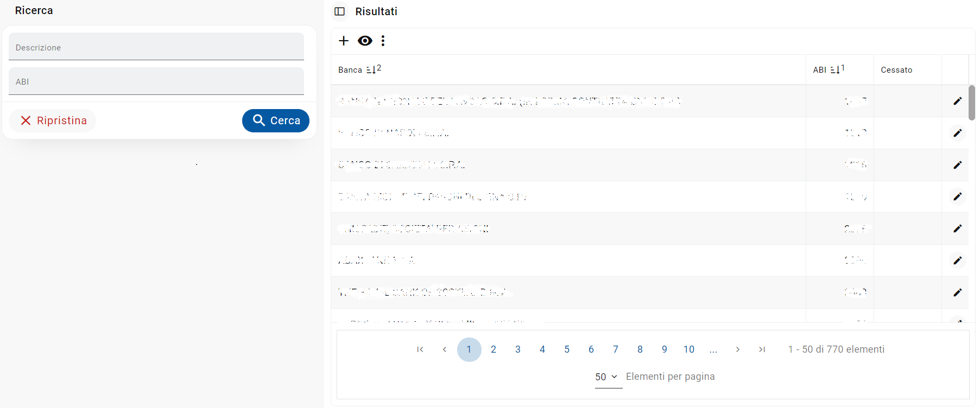The width and height of the screenshot is (980, 408).
Task: Select page 10 in pagination
Action: pos(689,349)
